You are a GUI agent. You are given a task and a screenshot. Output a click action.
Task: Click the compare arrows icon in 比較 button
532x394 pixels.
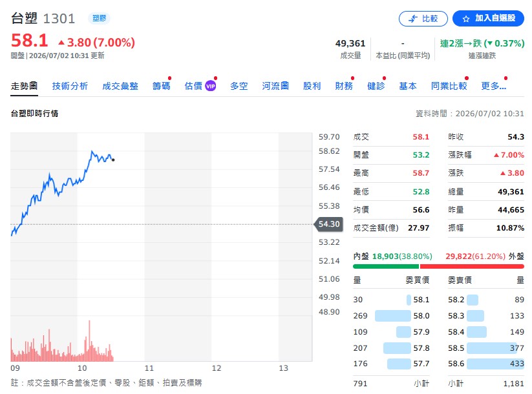tap(412, 19)
